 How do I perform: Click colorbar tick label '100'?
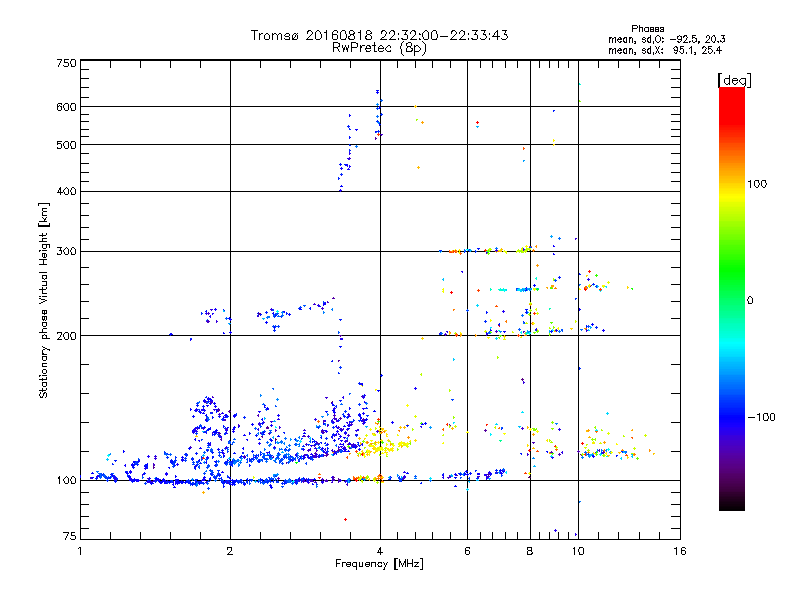point(757,184)
